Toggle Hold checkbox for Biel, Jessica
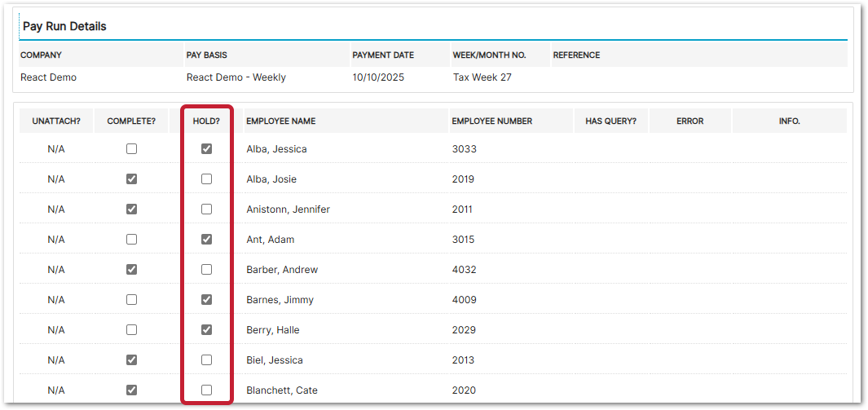This screenshot has height=410, width=868. [x=206, y=360]
